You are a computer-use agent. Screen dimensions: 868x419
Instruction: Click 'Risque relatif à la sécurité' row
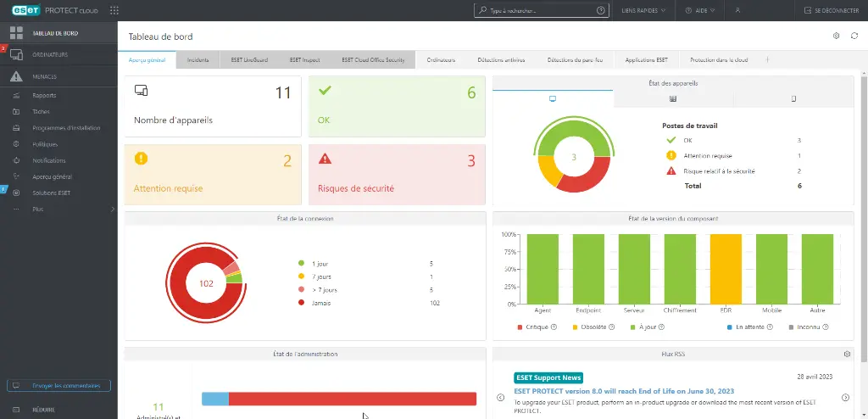tap(733, 171)
